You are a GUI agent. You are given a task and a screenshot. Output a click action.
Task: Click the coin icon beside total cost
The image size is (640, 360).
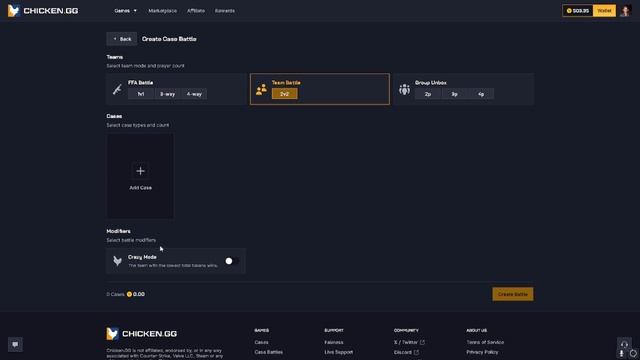pyautogui.click(x=129, y=294)
